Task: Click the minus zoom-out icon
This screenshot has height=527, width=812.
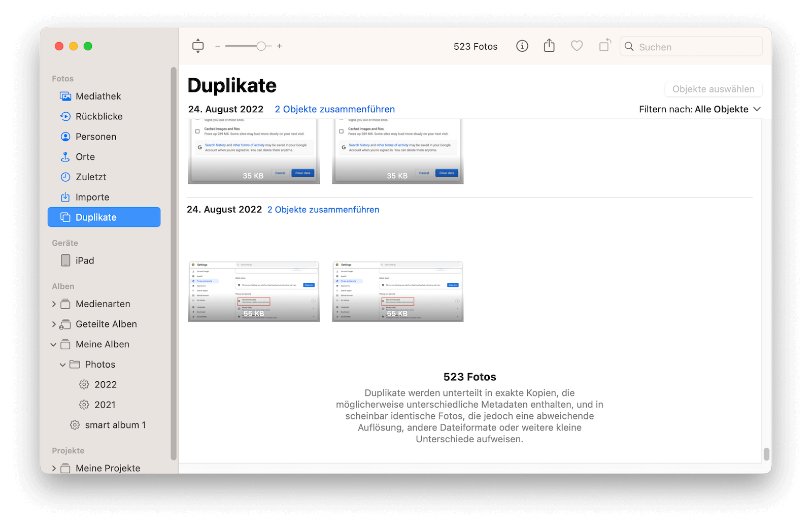Action: tap(218, 46)
